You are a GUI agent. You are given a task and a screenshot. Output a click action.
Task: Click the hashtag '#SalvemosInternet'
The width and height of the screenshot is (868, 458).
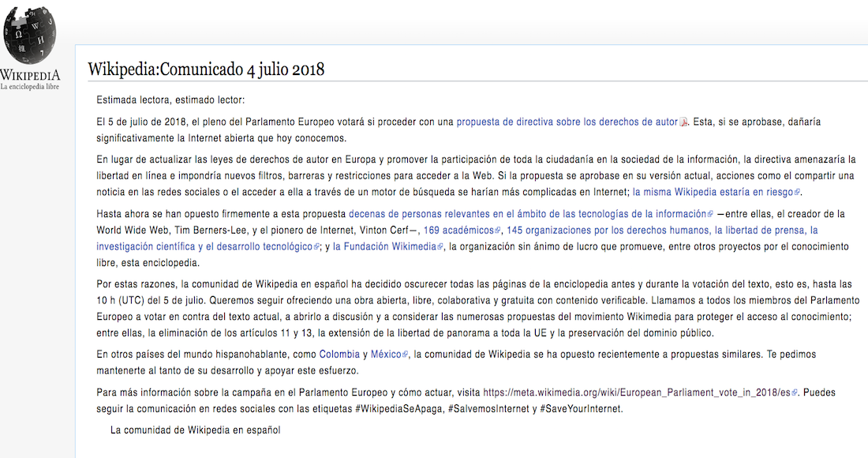click(488, 409)
